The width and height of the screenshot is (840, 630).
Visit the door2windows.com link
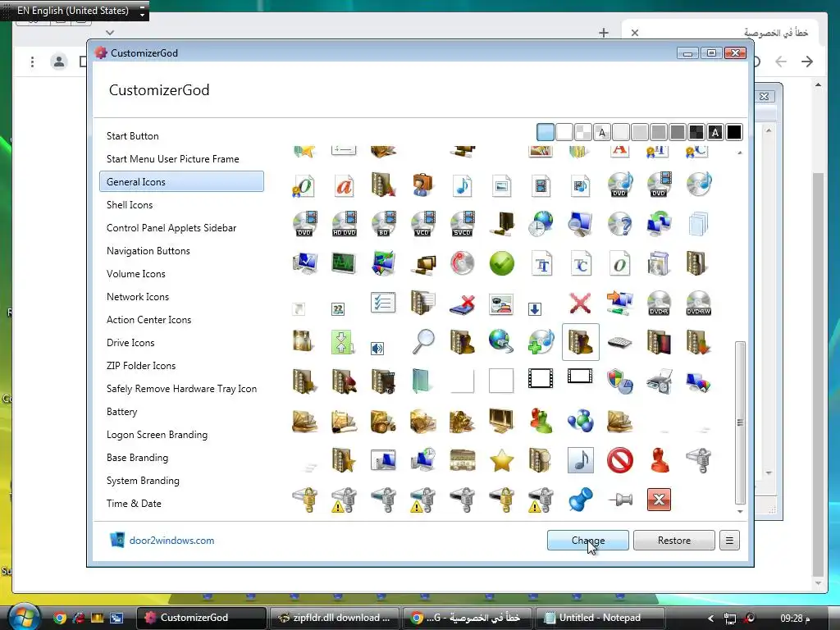pyautogui.click(x=171, y=541)
